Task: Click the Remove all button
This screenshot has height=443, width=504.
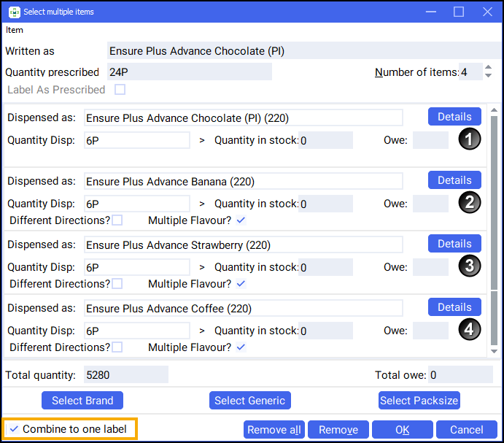Action: click(x=274, y=430)
